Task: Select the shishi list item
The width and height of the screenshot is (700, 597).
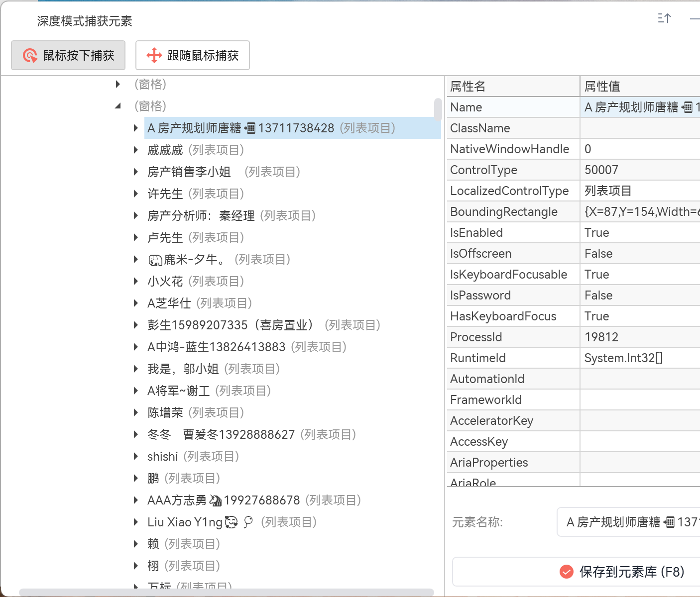Action: pyautogui.click(x=162, y=456)
